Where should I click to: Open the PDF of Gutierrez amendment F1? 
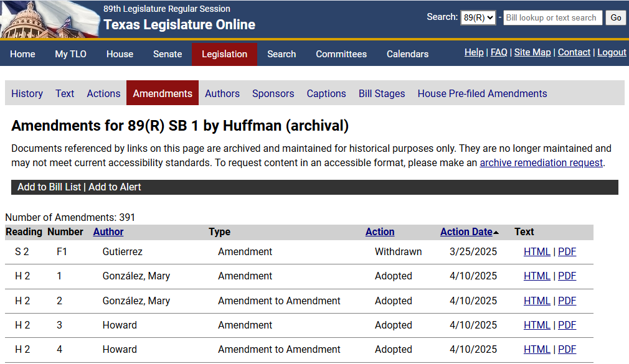pos(566,251)
